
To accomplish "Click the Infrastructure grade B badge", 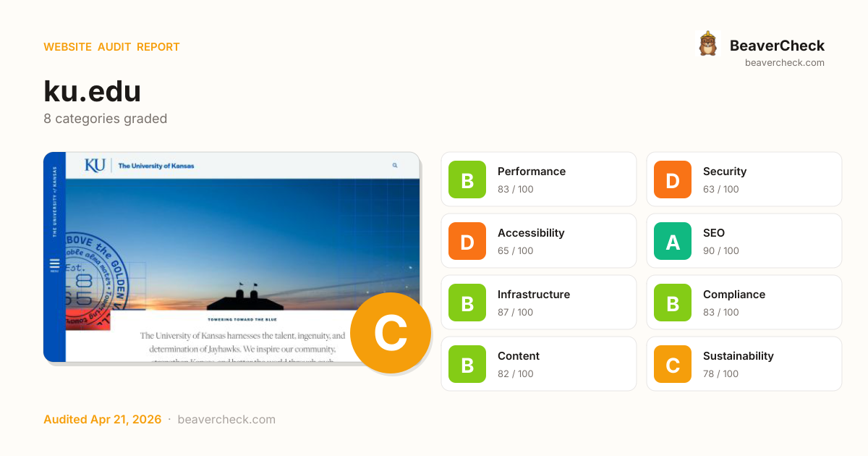I will point(467,303).
